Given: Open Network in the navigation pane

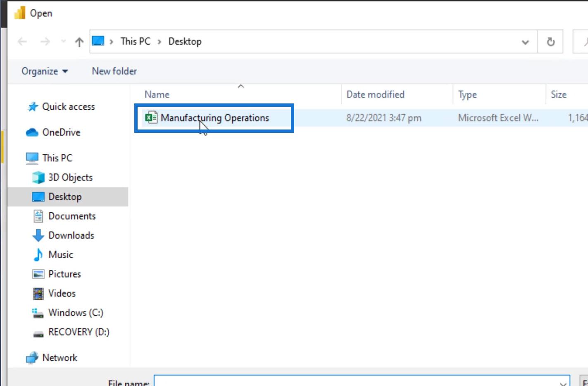Looking at the screenshot, I should coord(60,358).
